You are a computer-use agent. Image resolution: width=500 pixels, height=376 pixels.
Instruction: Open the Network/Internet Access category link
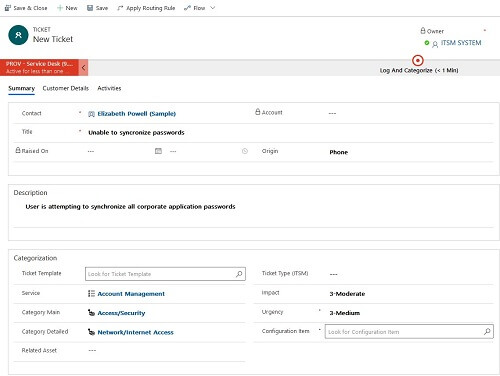(x=135, y=332)
